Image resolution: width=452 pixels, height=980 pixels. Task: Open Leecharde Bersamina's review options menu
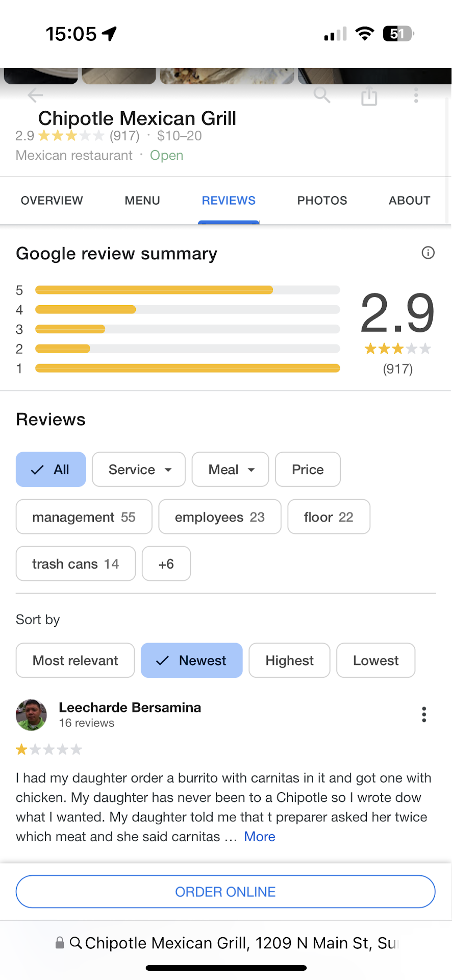423,715
